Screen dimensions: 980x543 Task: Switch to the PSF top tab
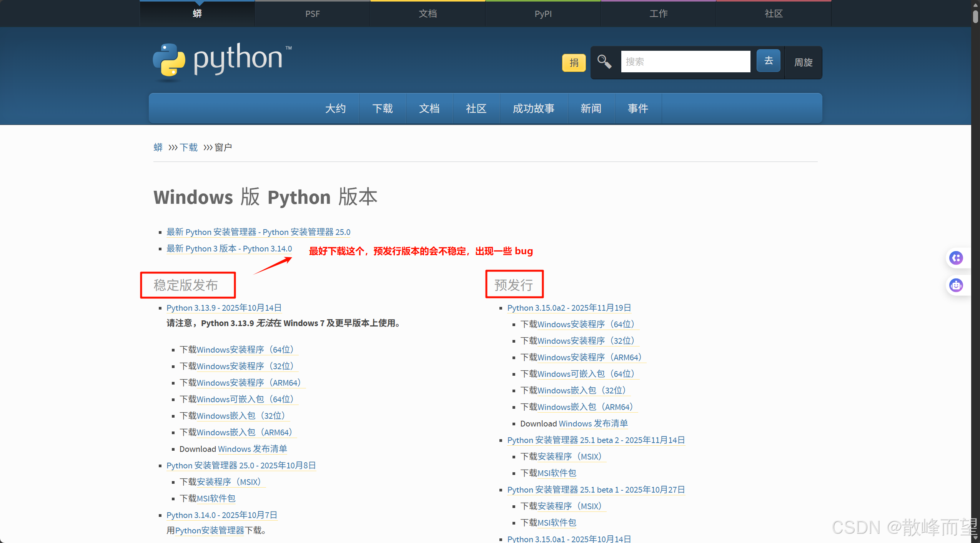coord(312,14)
